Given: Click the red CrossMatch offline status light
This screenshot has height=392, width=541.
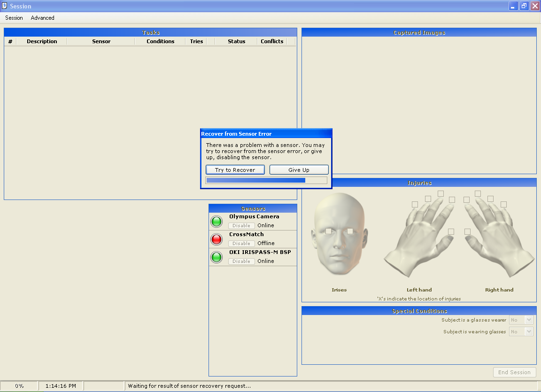Looking at the screenshot, I should 216,239.
